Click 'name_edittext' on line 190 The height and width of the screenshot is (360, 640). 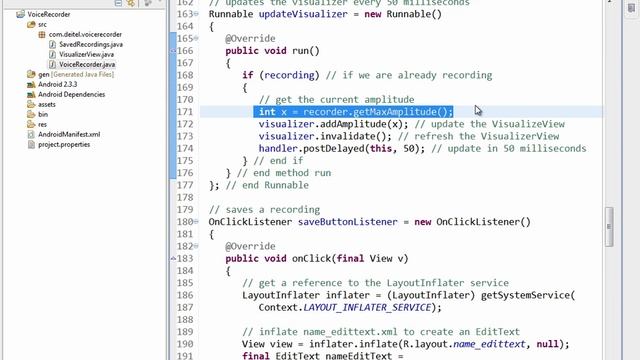point(489,344)
